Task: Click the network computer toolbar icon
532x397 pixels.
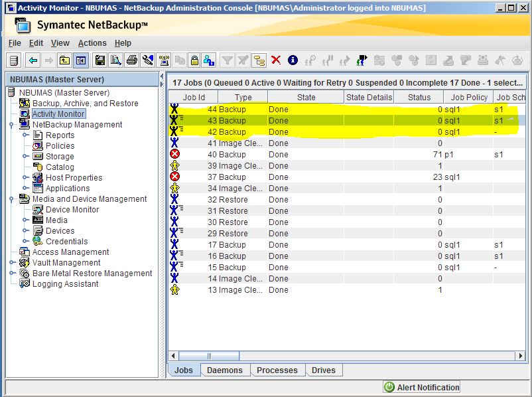Action: tap(165, 61)
